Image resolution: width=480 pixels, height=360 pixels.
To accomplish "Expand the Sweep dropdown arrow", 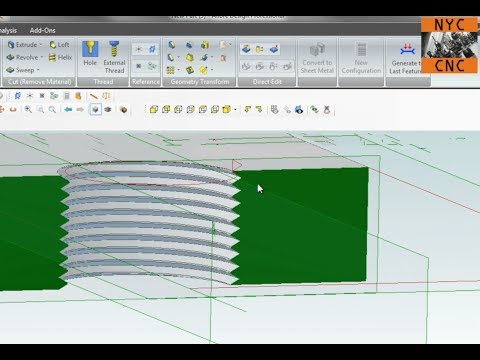I will point(38,70).
